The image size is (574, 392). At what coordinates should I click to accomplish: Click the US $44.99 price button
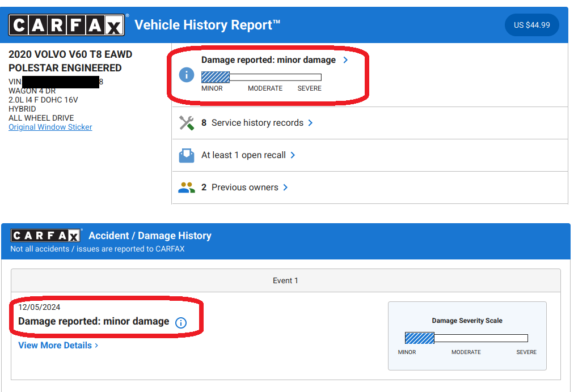coord(531,25)
